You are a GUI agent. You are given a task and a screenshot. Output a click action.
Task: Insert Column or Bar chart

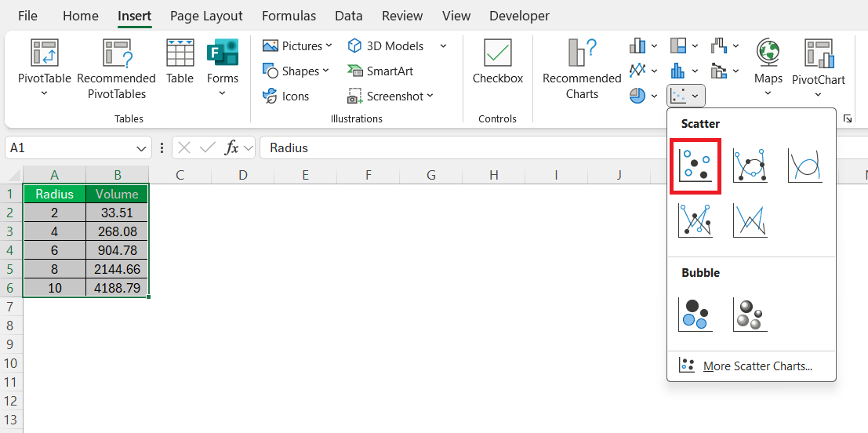643,46
